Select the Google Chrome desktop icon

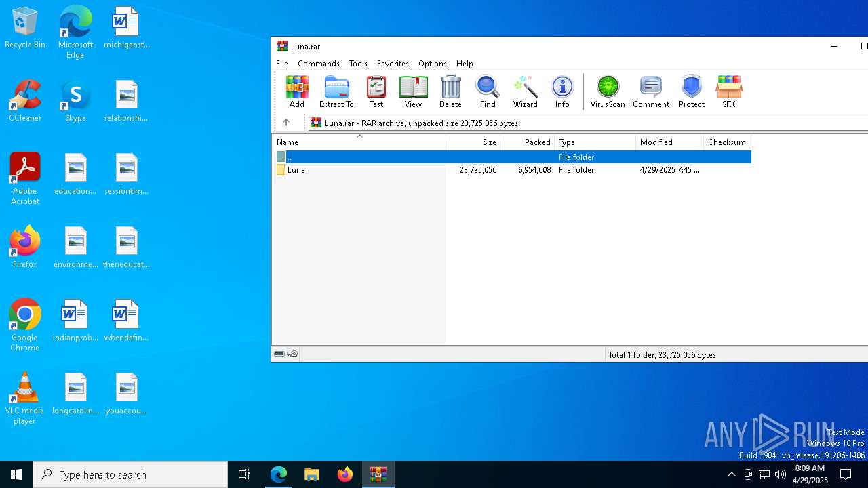coord(25,325)
